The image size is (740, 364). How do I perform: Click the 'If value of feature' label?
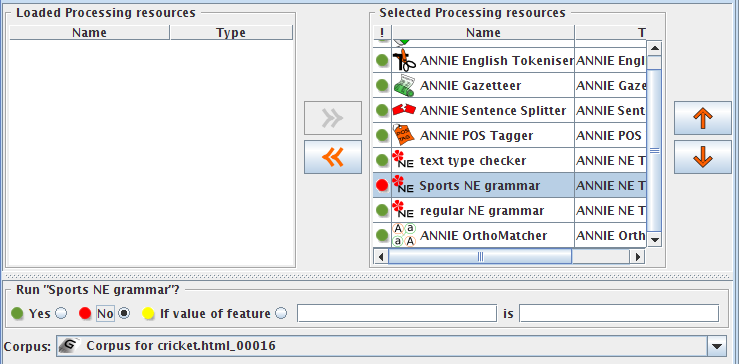[215, 313]
